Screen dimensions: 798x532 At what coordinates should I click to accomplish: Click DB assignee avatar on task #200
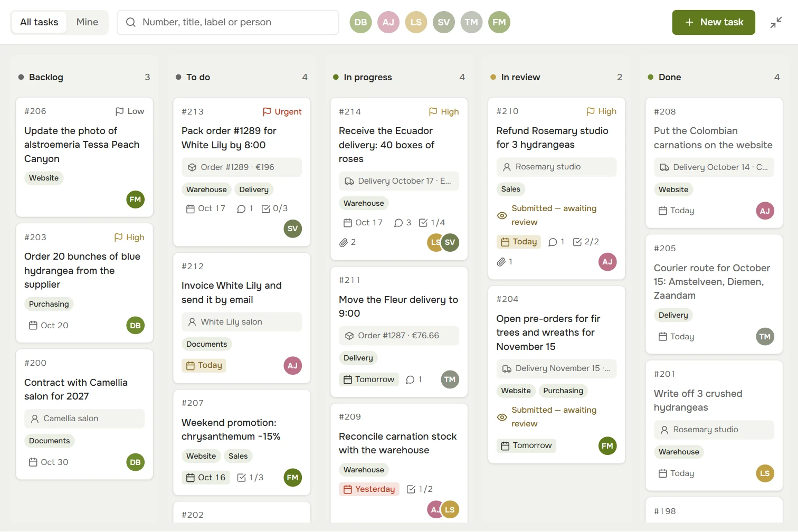136,462
